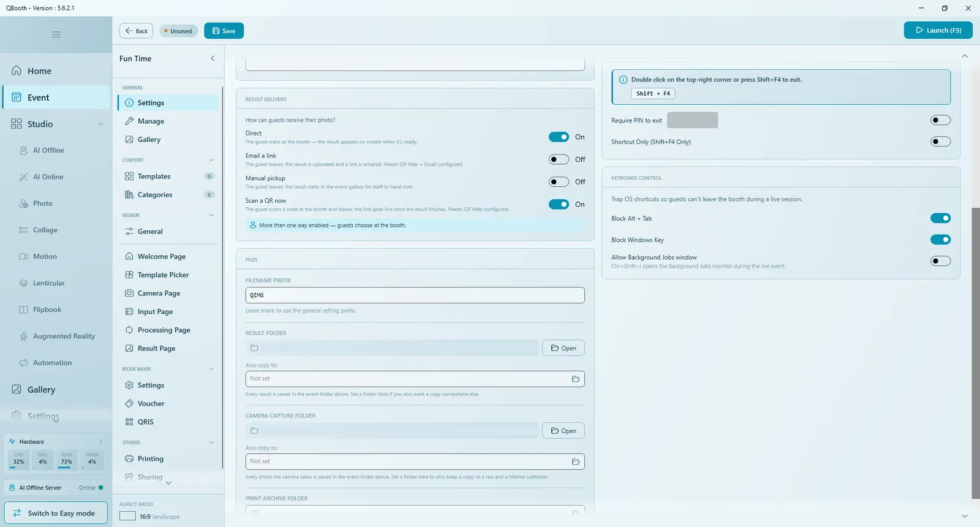Disable Block Alt + Tab toggle
The image size is (980, 527).
940,218
